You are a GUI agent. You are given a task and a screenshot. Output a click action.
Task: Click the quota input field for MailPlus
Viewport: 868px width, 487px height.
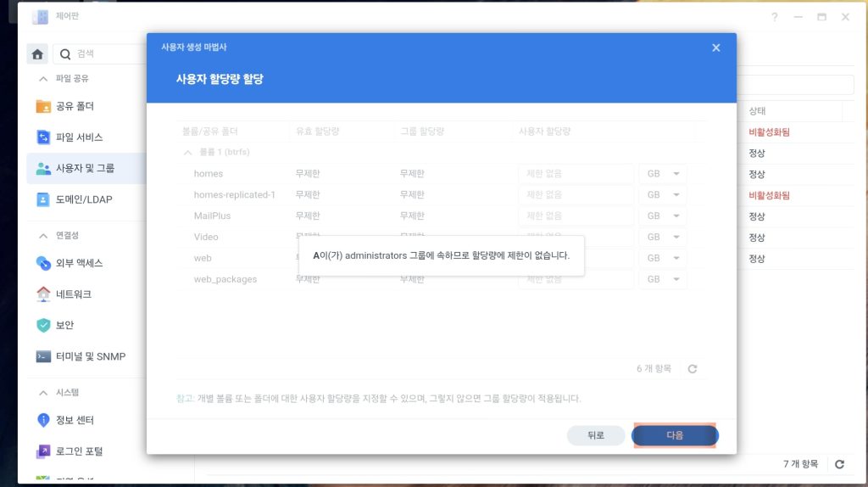[576, 216]
